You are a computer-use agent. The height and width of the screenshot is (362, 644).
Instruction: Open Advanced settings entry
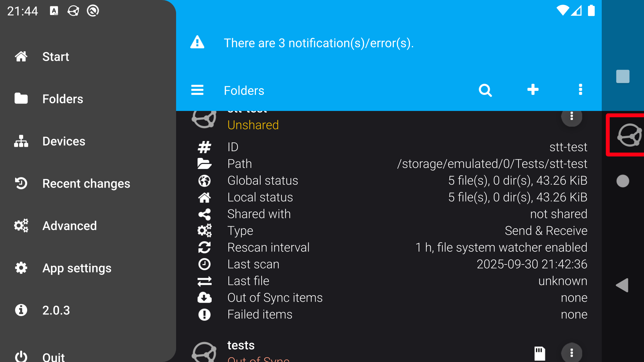69,226
